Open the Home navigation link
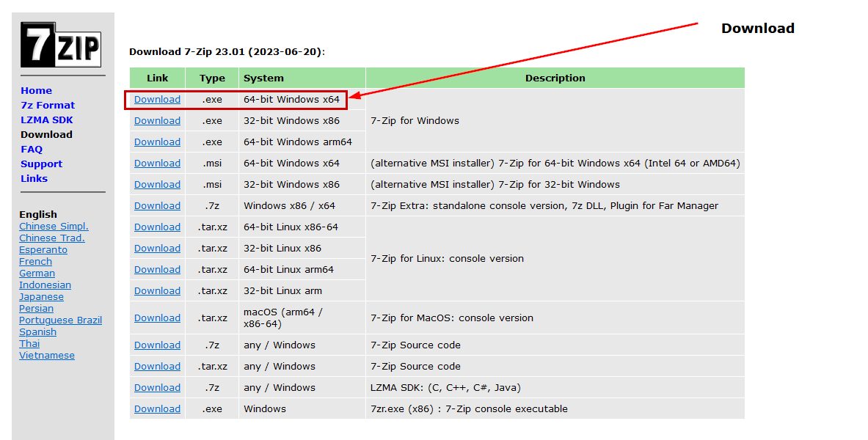 [x=36, y=91]
